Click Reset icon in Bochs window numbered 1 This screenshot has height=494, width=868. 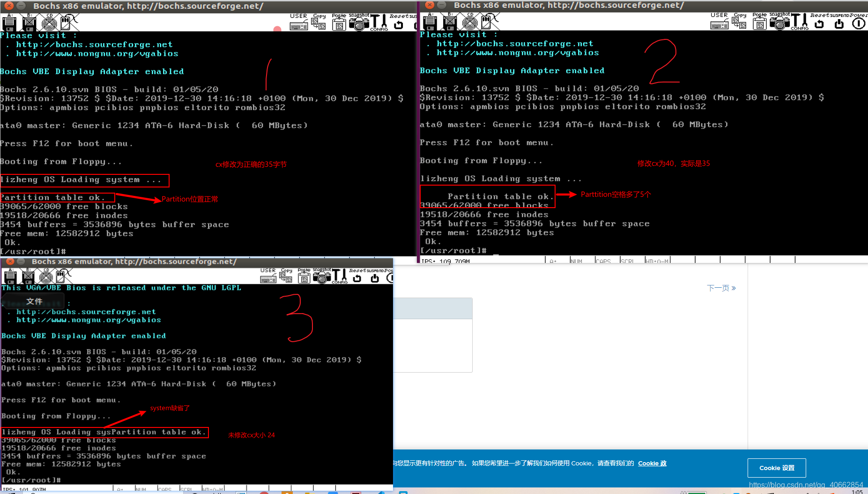[x=399, y=22]
